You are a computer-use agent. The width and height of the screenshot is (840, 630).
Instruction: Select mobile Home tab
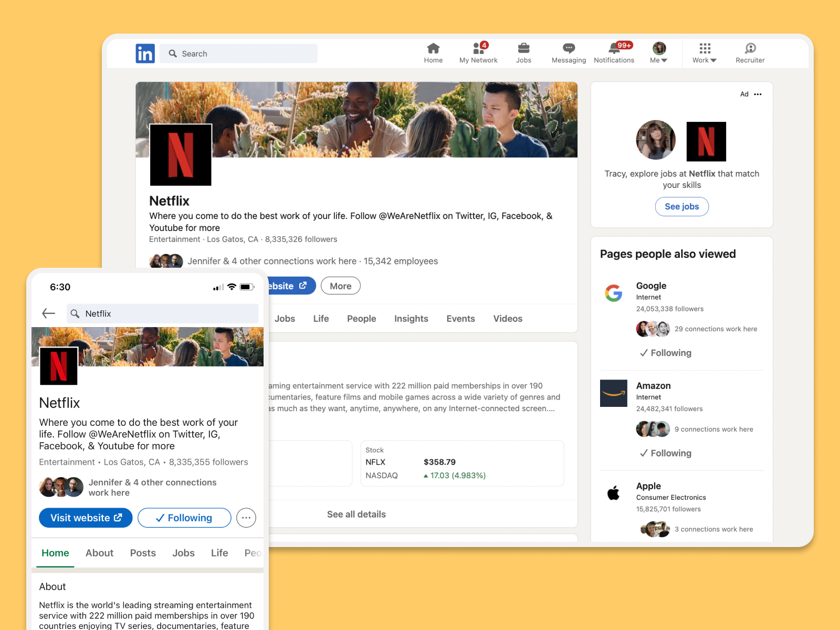(55, 553)
